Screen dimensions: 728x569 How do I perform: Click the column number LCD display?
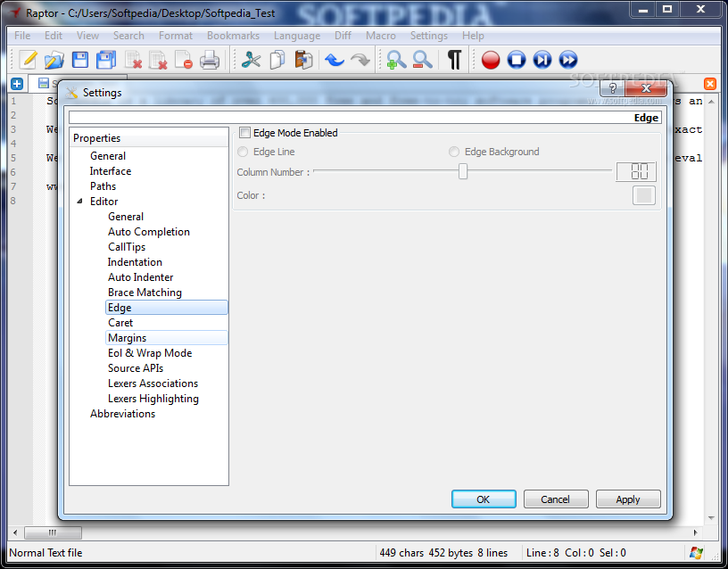tap(636, 172)
